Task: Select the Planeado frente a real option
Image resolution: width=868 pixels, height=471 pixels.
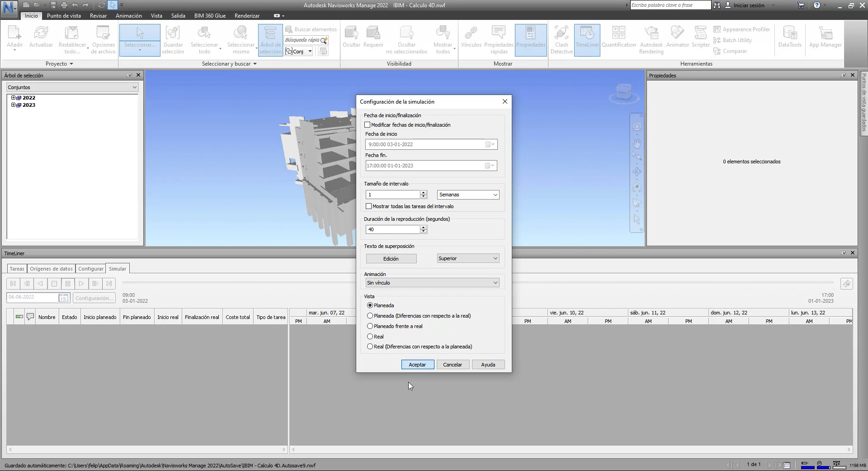Action: 370,326
